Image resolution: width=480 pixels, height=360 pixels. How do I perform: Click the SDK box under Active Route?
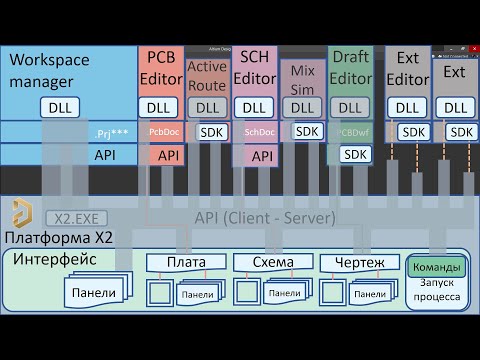211,132
